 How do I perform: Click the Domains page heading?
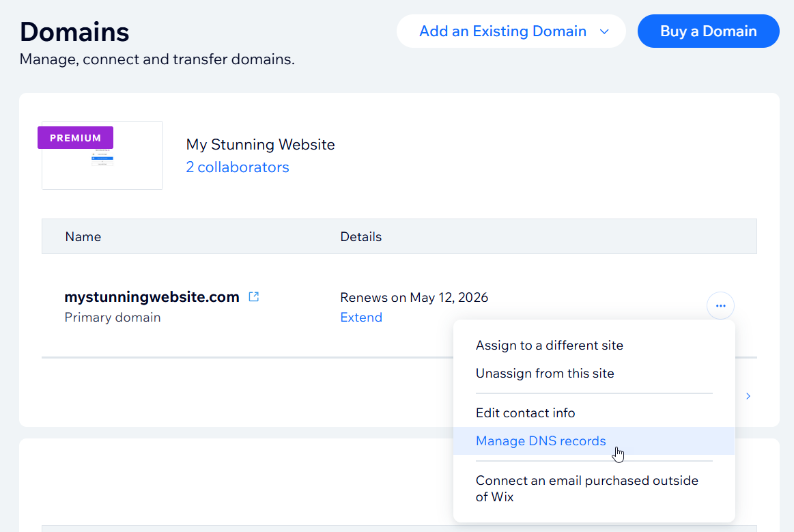pyautogui.click(x=74, y=32)
